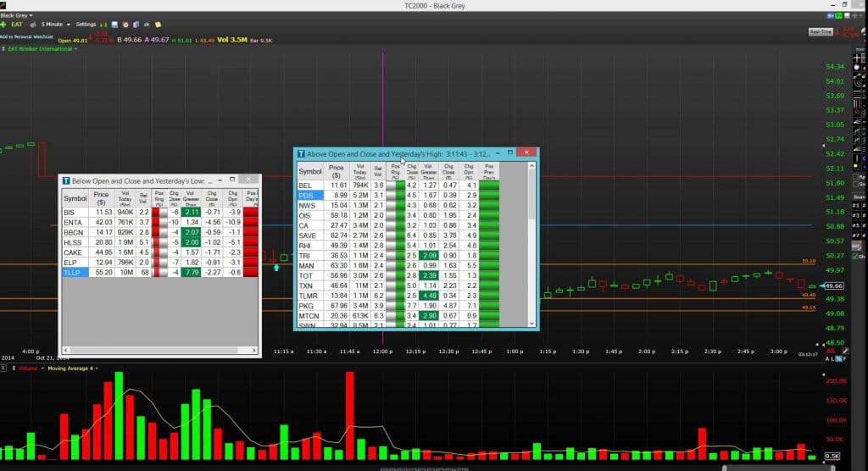Click scroll up arrow in Above Open watchlist
This screenshot has height=471, width=868.
click(532, 165)
